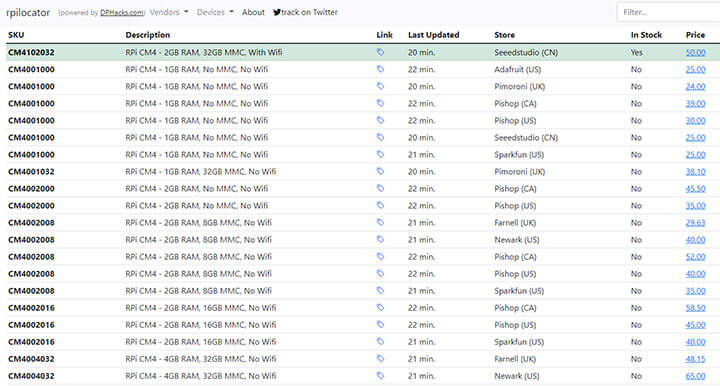The image size is (720, 386).
Task: Open link icon for Sparkfun CM4002016 row
Action: click(380, 341)
